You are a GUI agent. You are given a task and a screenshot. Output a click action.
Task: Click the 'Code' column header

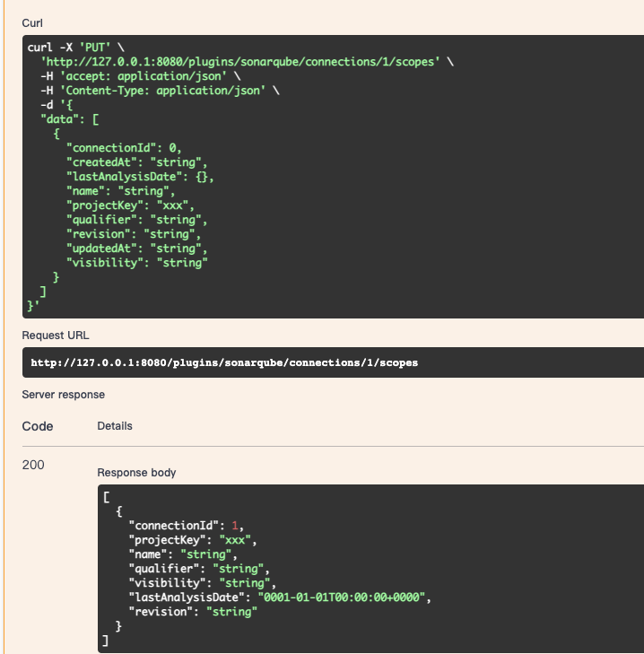(38, 426)
